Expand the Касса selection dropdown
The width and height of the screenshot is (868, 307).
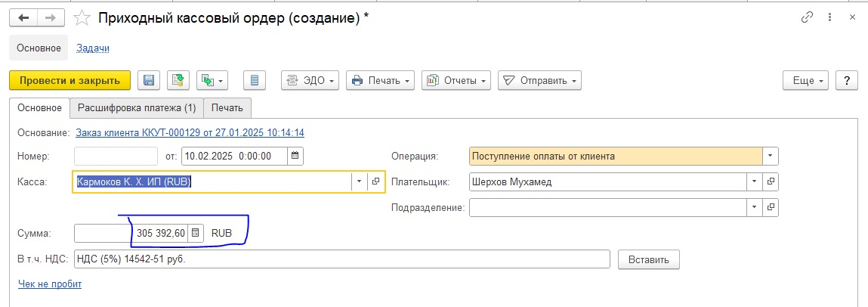click(x=360, y=181)
